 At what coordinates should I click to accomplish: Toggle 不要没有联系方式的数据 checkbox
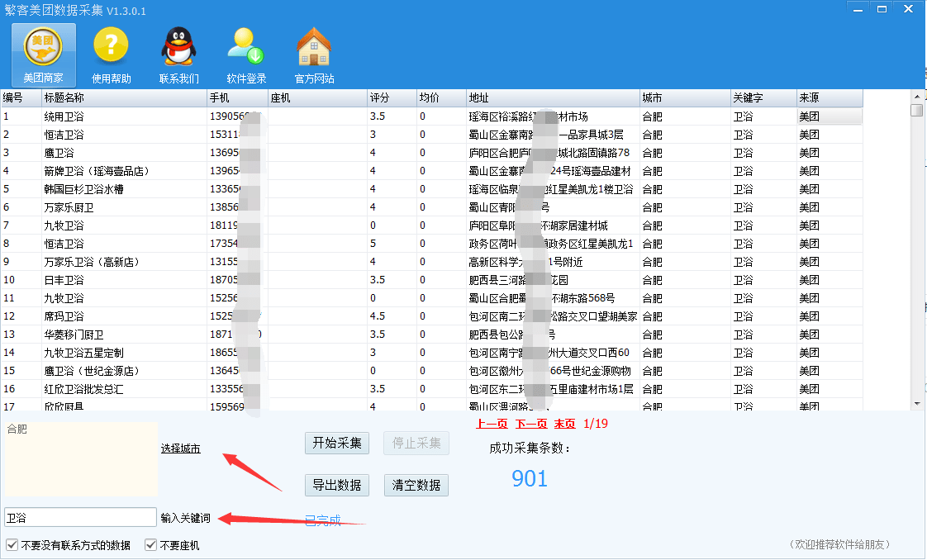pos(12,544)
